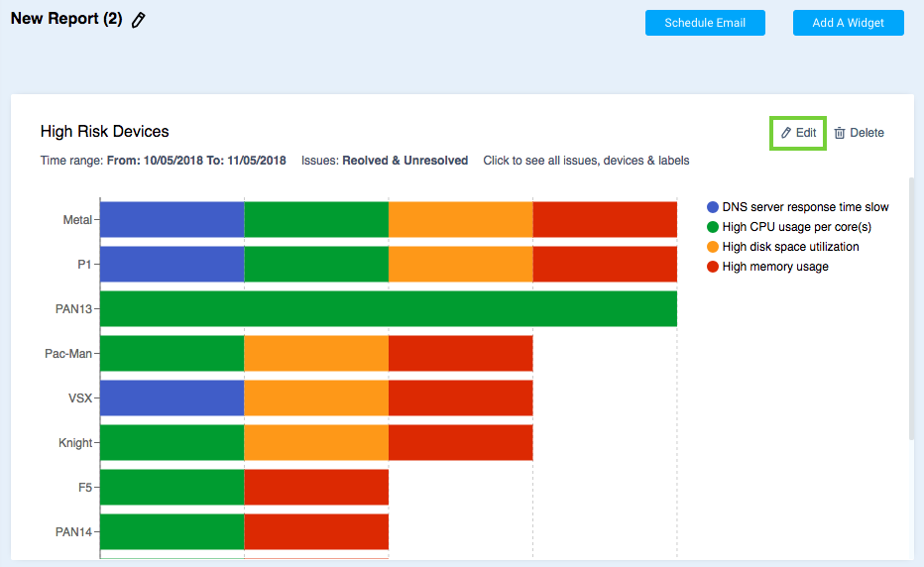The width and height of the screenshot is (924, 567).
Task: Select the red segment of the F5 bar
Action: click(x=316, y=487)
